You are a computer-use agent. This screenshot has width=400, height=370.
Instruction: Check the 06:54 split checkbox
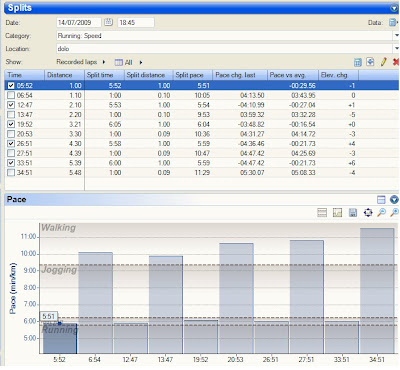coord(11,95)
